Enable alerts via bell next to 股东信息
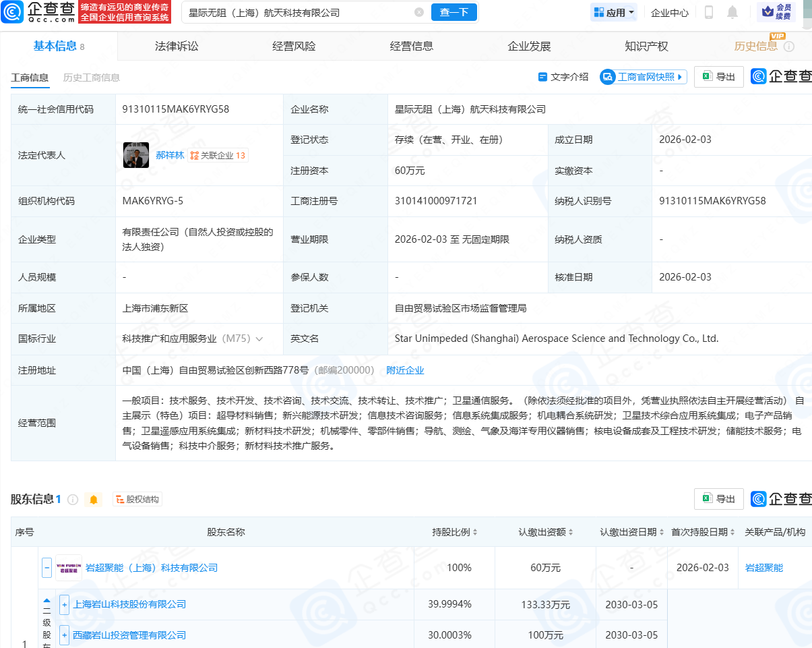 pyautogui.click(x=94, y=499)
